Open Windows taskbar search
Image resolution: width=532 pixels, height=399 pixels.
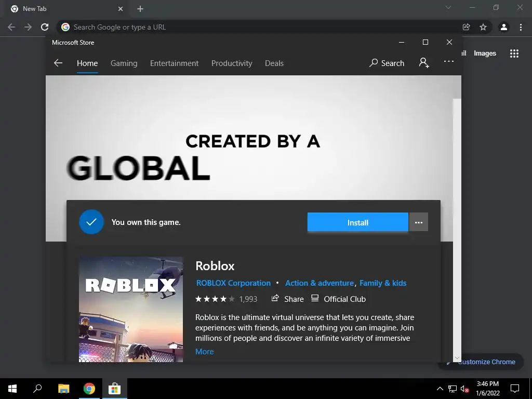(37, 389)
